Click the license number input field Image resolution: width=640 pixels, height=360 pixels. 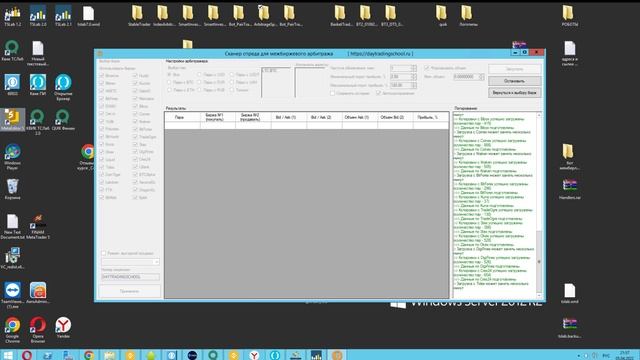pos(130,277)
